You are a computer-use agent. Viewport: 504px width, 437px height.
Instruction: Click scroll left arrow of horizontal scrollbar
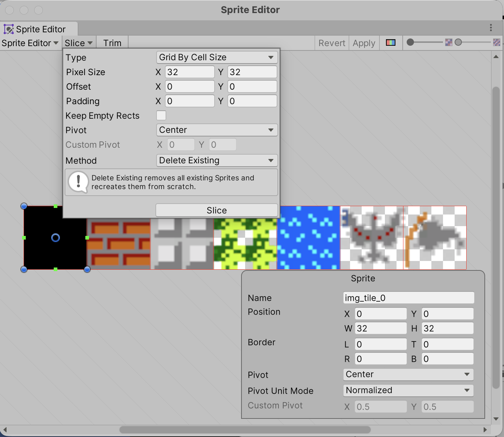pyautogui.click(x=5, y=429)
